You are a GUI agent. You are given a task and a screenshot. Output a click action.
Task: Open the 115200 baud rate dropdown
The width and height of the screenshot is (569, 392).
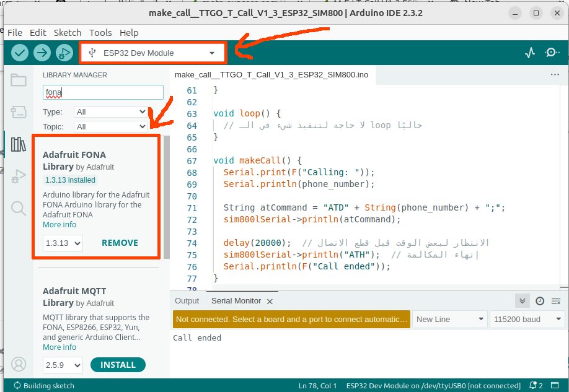tap(527, 320)
